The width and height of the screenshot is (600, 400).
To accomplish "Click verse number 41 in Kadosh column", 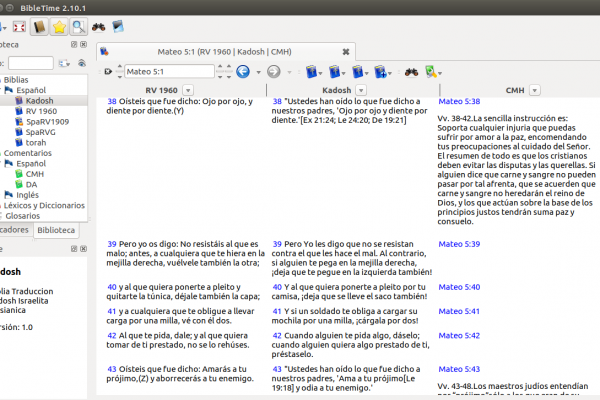I will pos(277,312).
